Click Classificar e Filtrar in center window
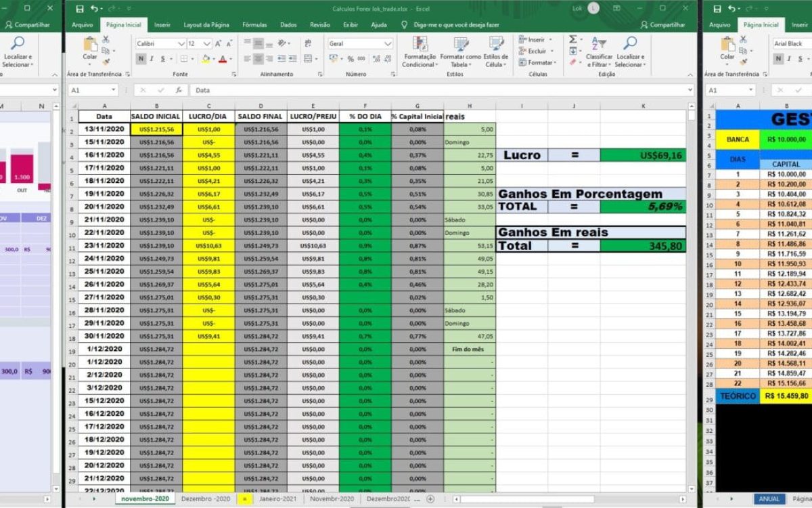Viewport: 812px width, 508px height. tap(600, 51)
